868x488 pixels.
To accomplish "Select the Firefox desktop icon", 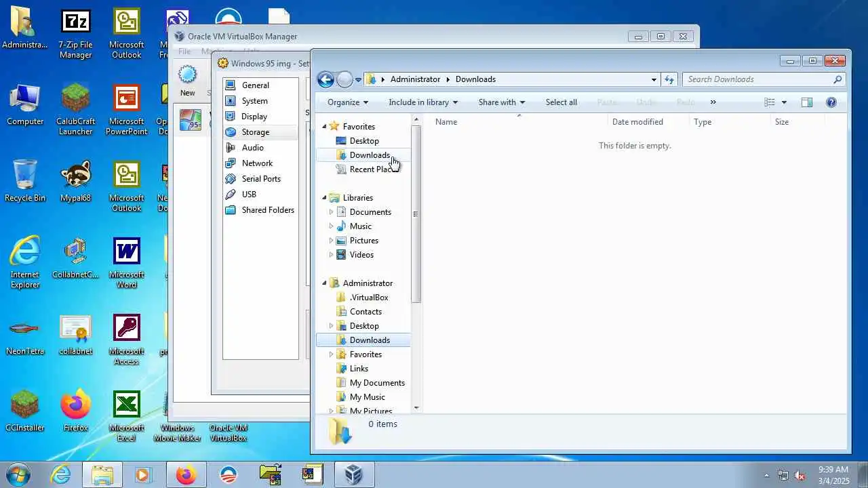I will 75,411.
